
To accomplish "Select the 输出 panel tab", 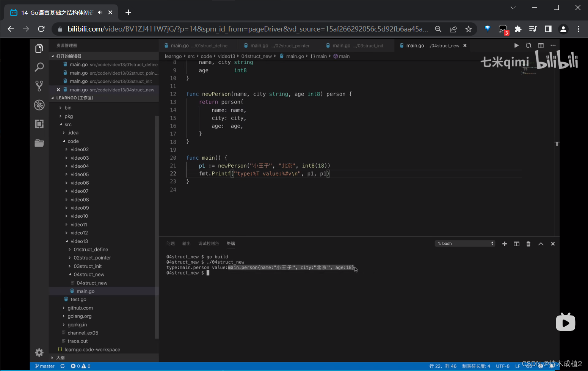I will pos(187,244).
